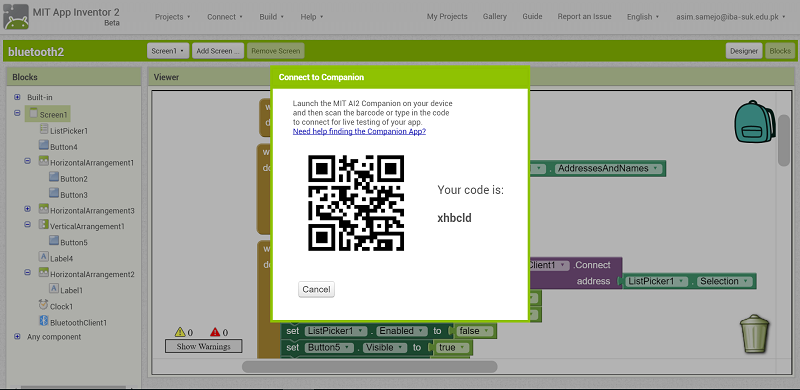Open the English language dropdown
Screen dimensions: 800x390
(643, 17)
